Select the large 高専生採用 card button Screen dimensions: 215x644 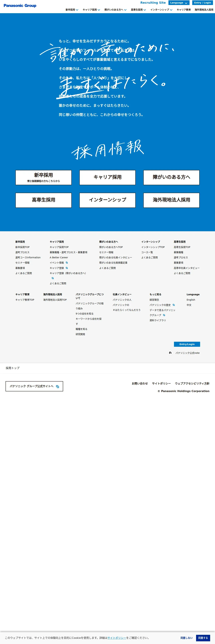click(44, 200)
